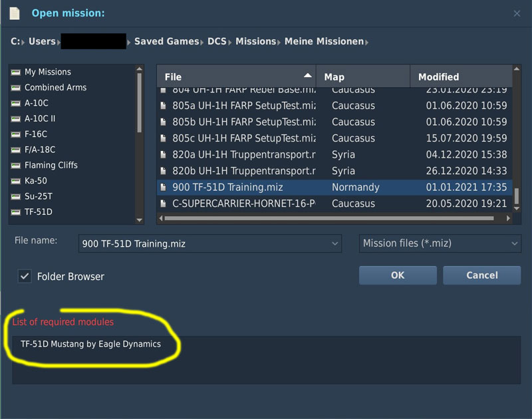This screenshot has height=419, width=532.
Task: Click the drive icon beside F-16C
Action: point(15,135)
